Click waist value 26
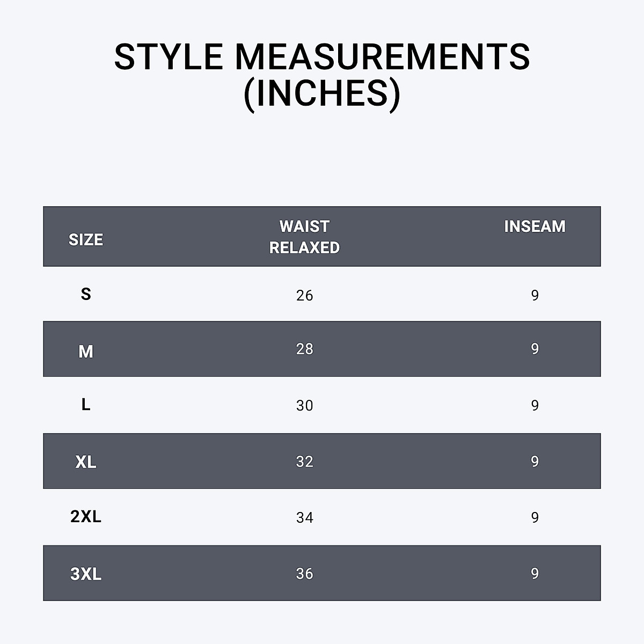Viewport: 644px width, 644px height. click(x=304, y=295)
